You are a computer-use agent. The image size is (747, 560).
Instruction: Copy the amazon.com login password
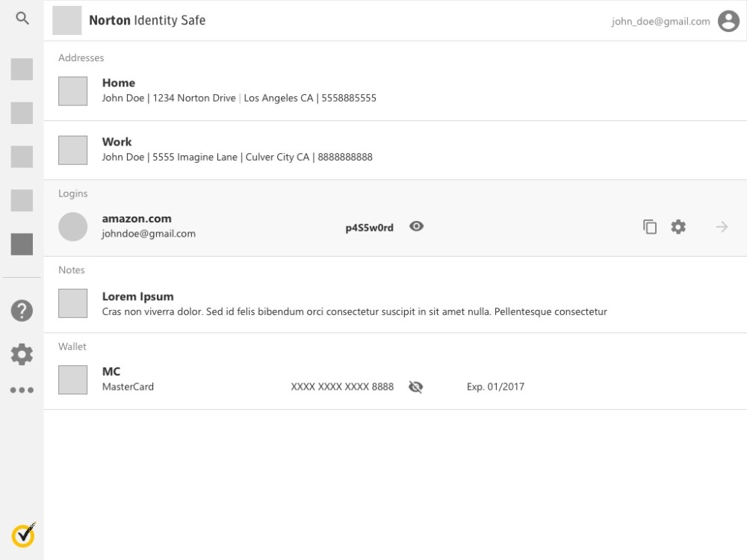(x=650, y=227)
